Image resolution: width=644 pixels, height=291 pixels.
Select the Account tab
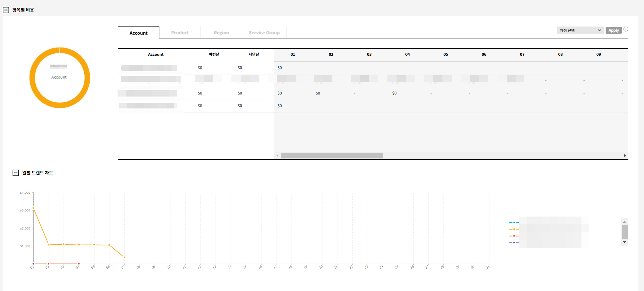[138, 33]
